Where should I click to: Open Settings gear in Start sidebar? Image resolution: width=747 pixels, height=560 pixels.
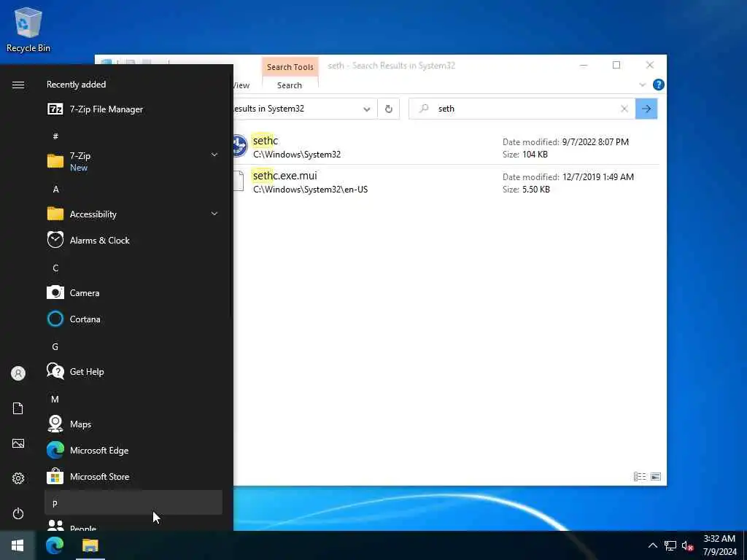[18, 478]
